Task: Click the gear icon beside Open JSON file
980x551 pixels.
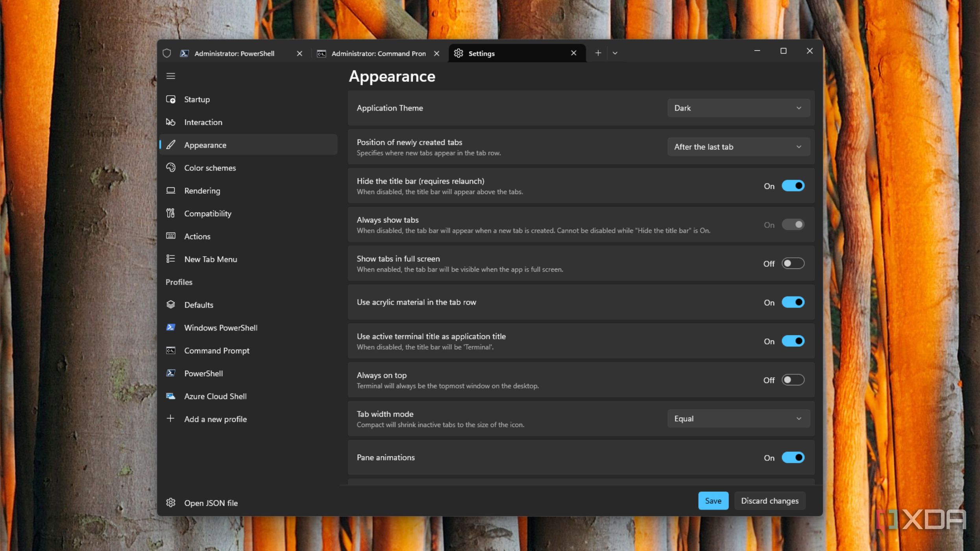Action: click(x=170, y=503)
